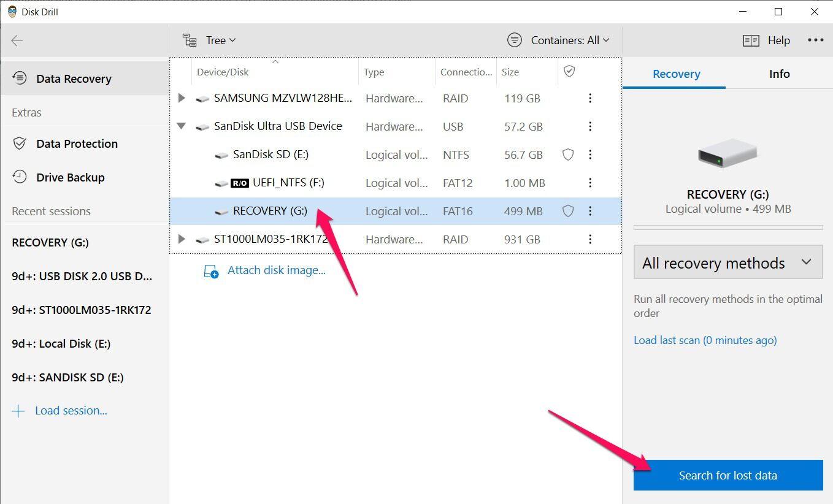Click the Drive Backup clock icon
Image resolution: width=833 pixels, height=504 pixels.
pos(20,177)
